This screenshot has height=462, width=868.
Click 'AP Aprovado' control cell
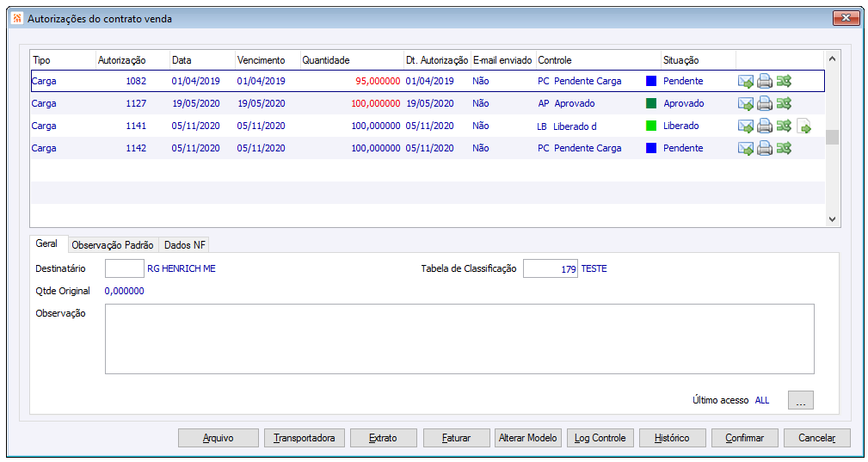pos(566,103)
